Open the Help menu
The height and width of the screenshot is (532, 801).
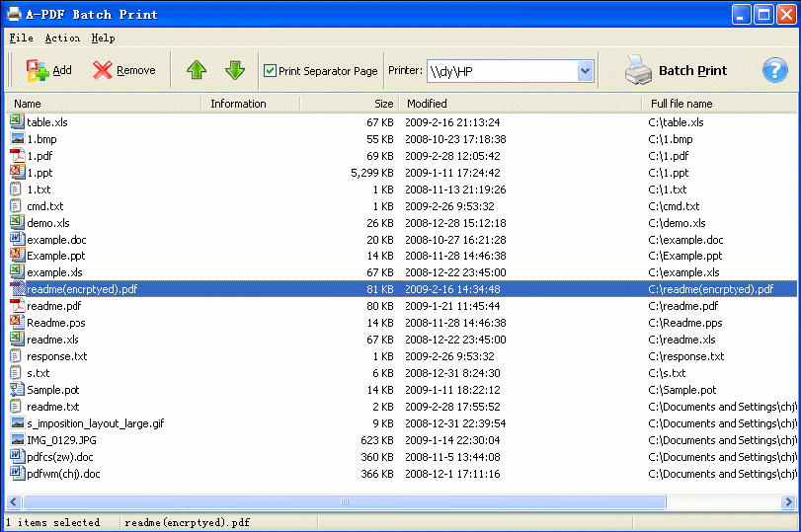pyautogui.click(x=103, y=38)
